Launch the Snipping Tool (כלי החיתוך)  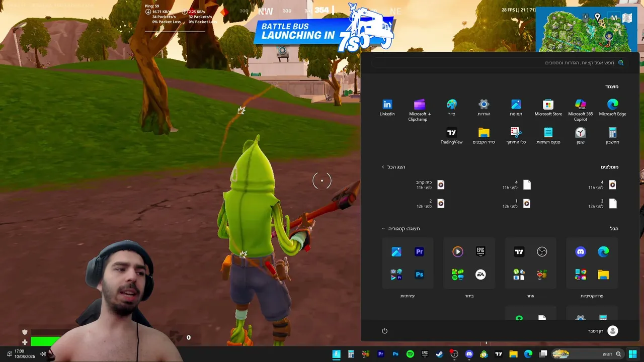[516, 136]
